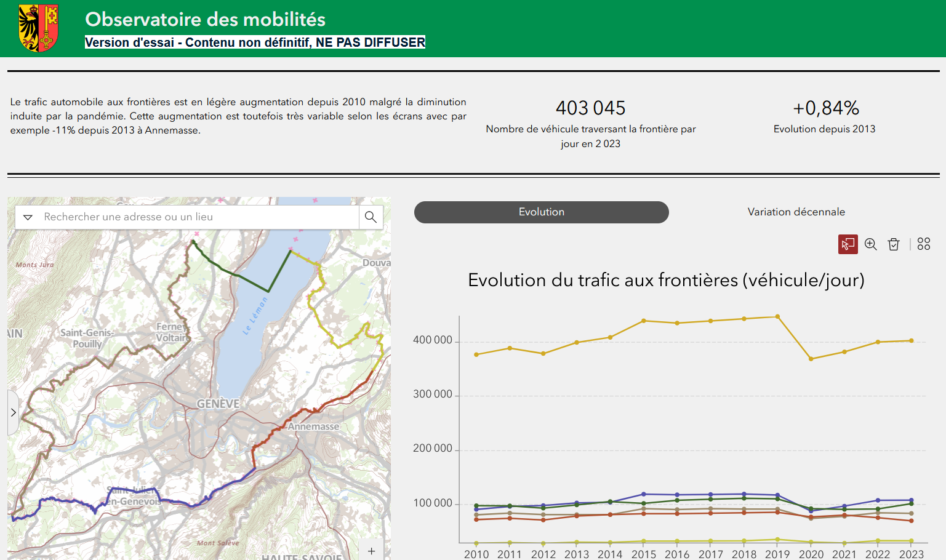Viewport: 946px width, 560px height.
Task: Expand the collapsed side panel on the map
Action: point(13,412)
